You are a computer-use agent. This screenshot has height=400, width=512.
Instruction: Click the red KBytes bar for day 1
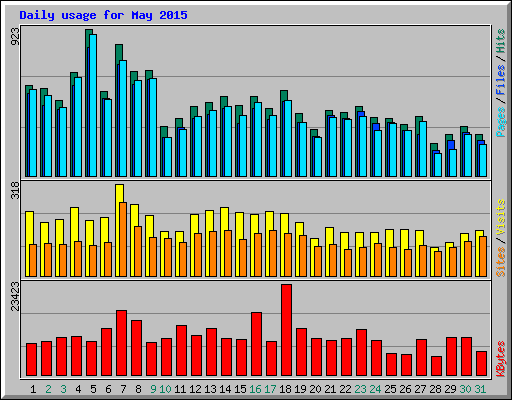tap(31, 360)
